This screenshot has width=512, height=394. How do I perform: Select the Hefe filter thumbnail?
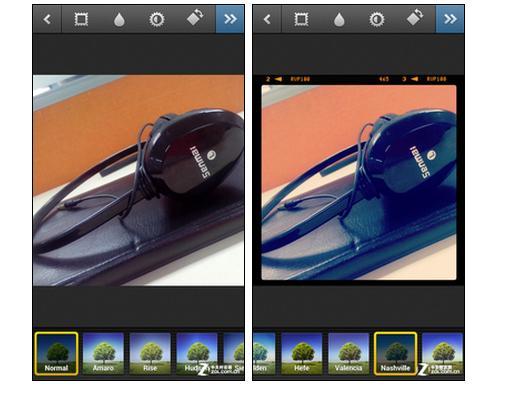302,353
